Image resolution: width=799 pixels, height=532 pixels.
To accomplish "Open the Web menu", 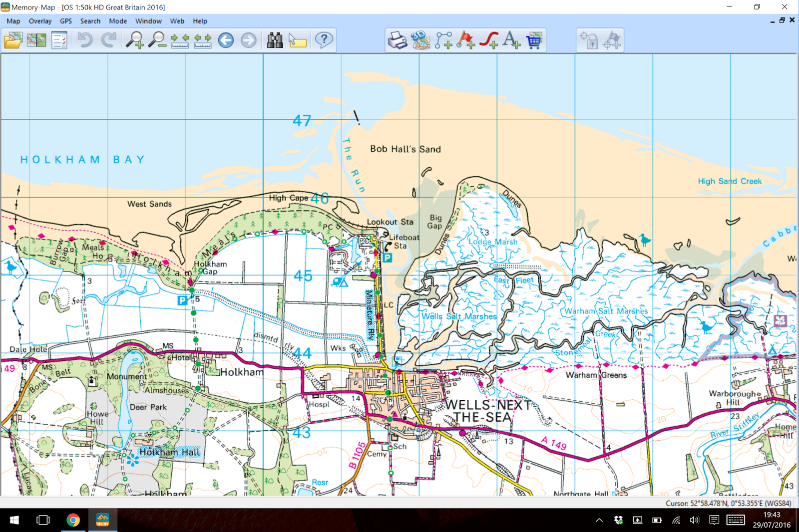I will [177, 21].
